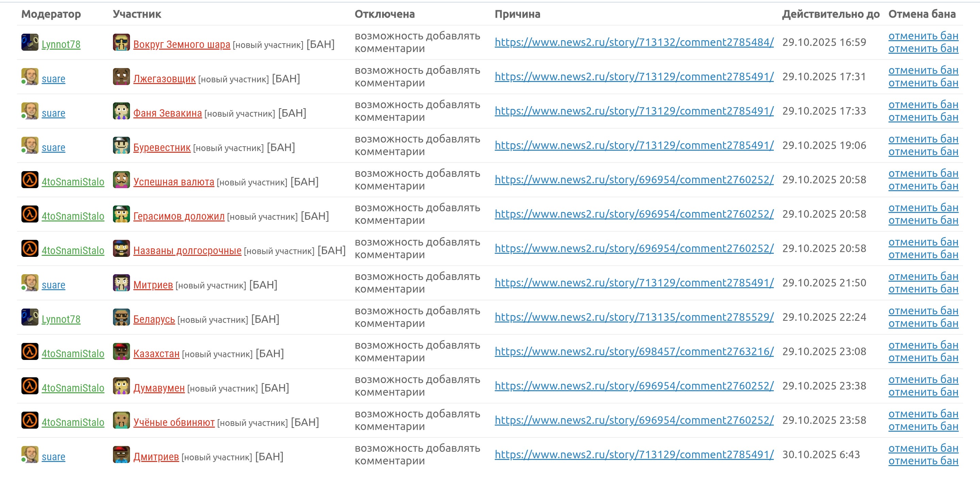Cancel ban for Вокруг Земного шара
Viewport: 980px width, 479px height.
point(923,36)
